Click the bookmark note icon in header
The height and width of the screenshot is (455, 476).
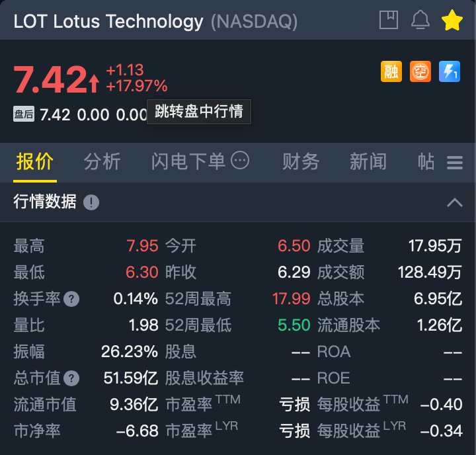click(x=389, y=20)
